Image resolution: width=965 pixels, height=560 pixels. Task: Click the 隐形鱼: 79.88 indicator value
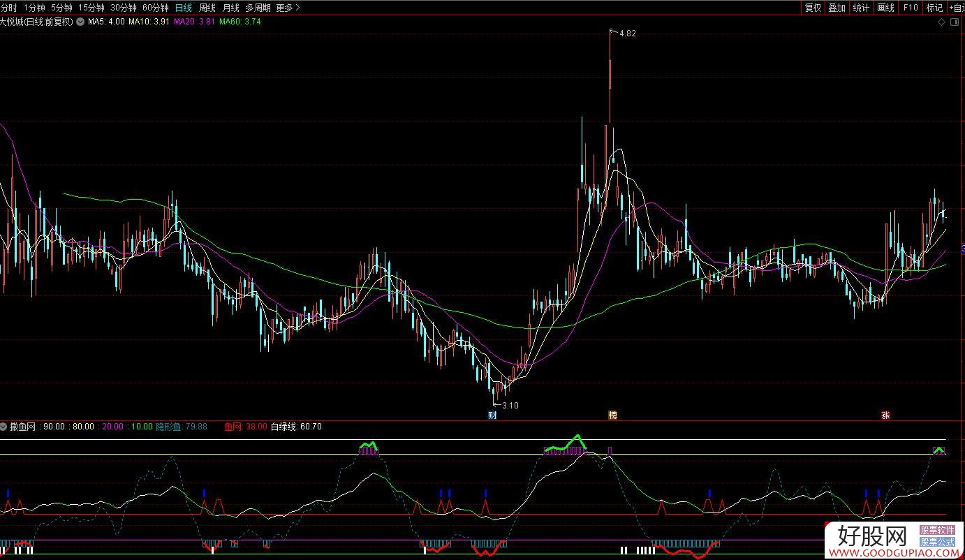point(182,427)
